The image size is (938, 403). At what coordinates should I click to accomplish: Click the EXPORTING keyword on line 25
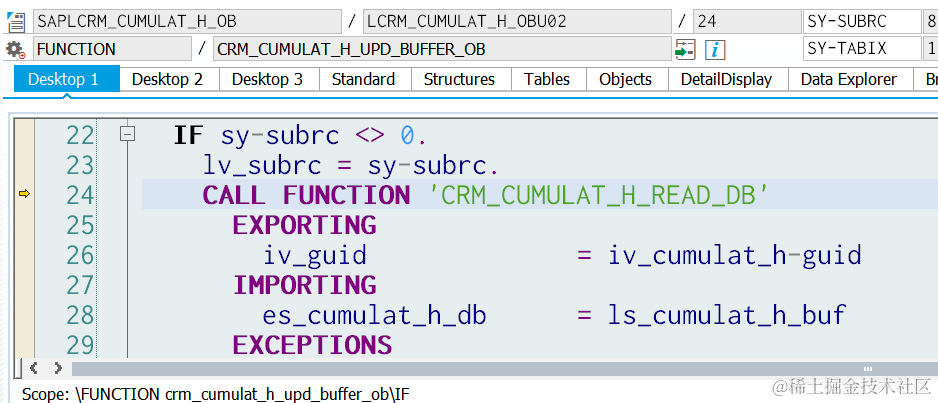pyautogui.click(x=304, y=225)
